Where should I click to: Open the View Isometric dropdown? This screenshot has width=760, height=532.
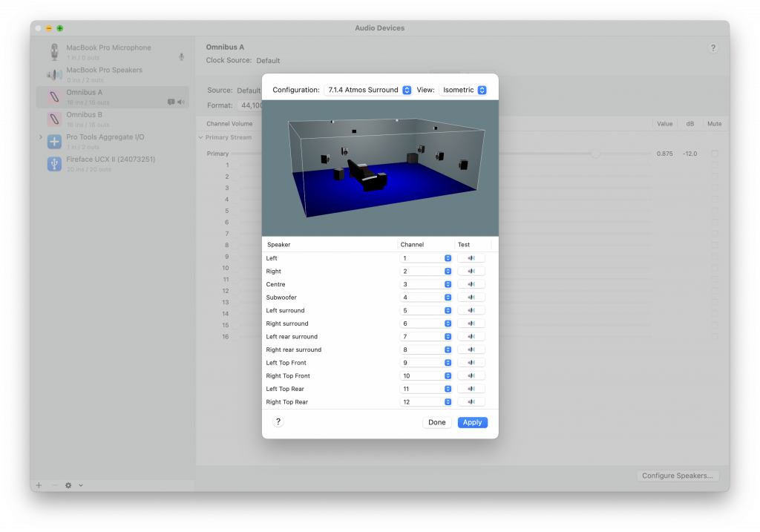pyautogui.click(x=463, y=90)
